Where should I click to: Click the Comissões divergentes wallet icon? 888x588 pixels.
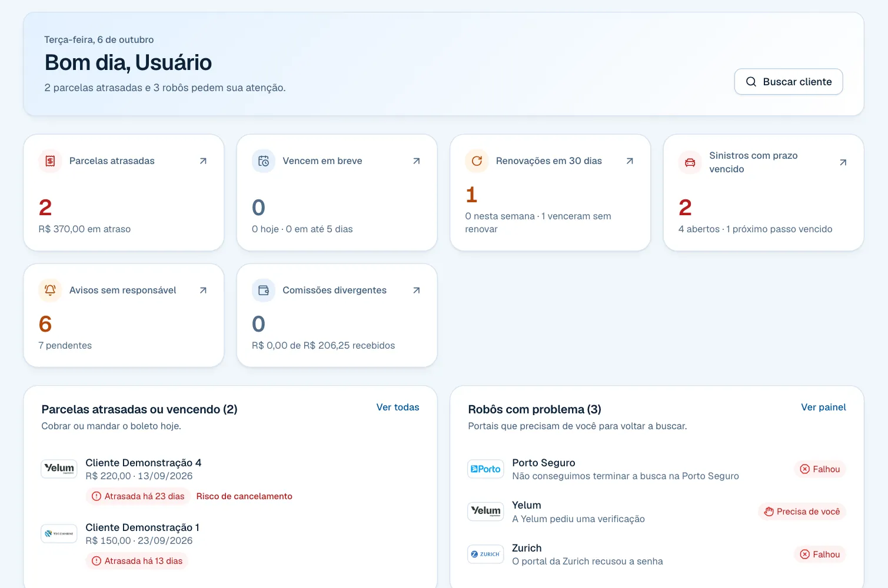(264, 290)
